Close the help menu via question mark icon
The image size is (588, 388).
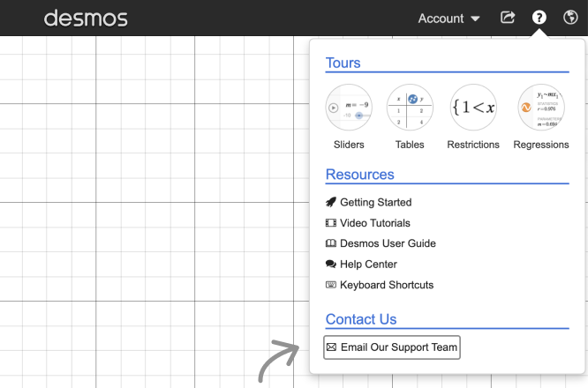(x=539, y=18)
